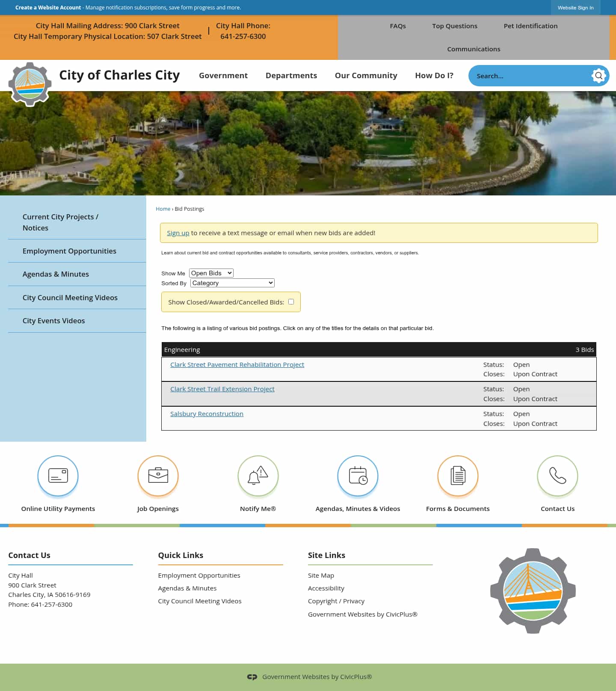
Task: Click Government Websites by CivicPlus® under Site Links
Action: click(x=363, y=614)
